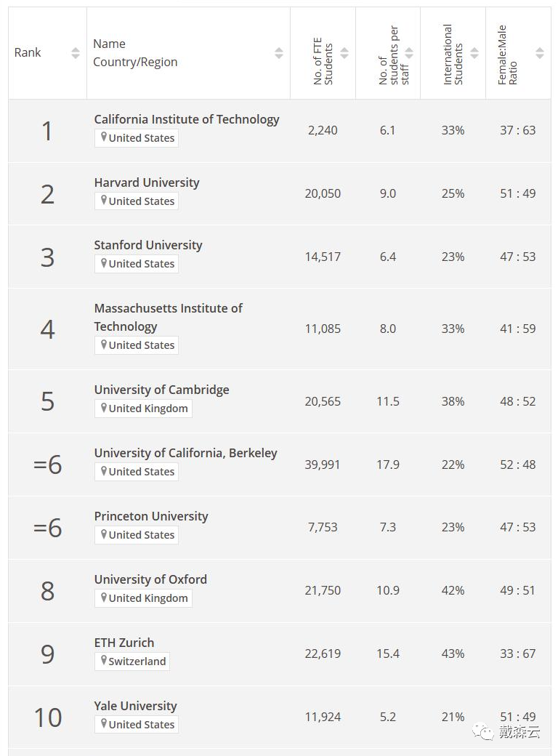Open Stanford University link
Image resolution: width=558 pixels, height=756 pixels.
click(148, 245)
